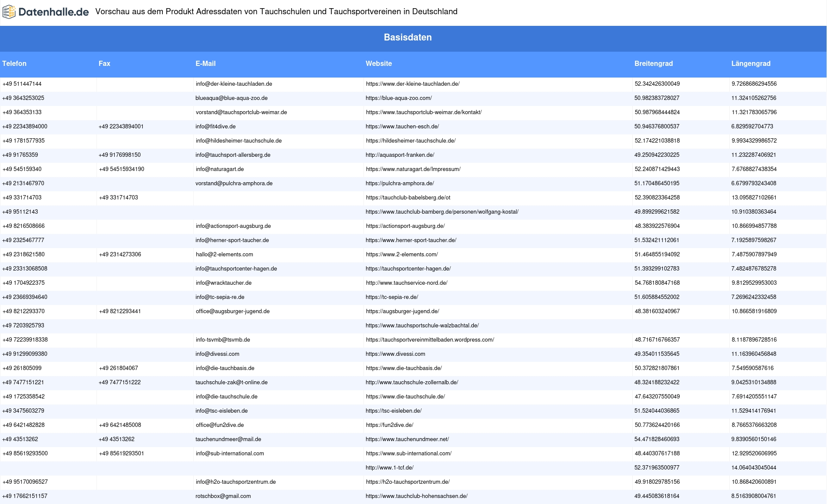Open https://actionsport-augsburg.de/ link
This screenshot has width=827, height=504.
(405, 226)
